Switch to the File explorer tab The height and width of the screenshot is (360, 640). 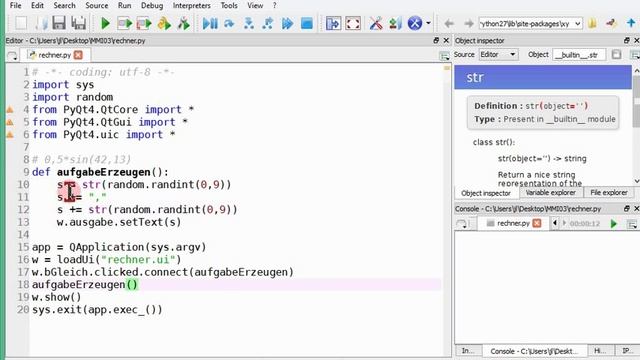609,193
